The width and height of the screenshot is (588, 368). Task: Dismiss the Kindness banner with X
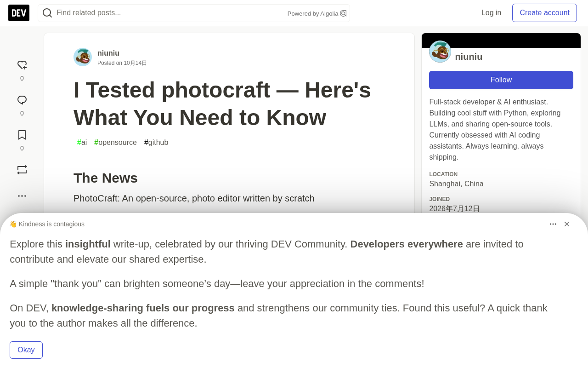567,224
